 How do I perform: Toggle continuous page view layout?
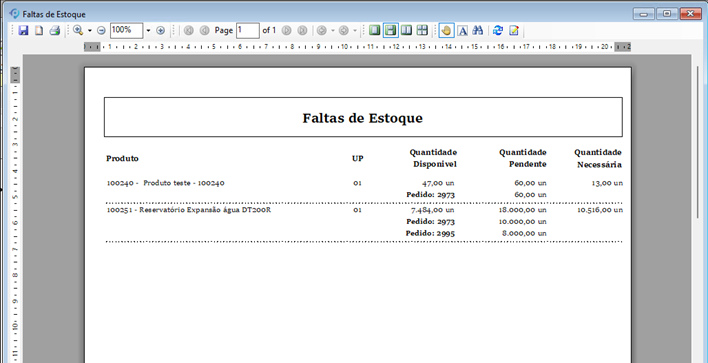pos(391,30)
